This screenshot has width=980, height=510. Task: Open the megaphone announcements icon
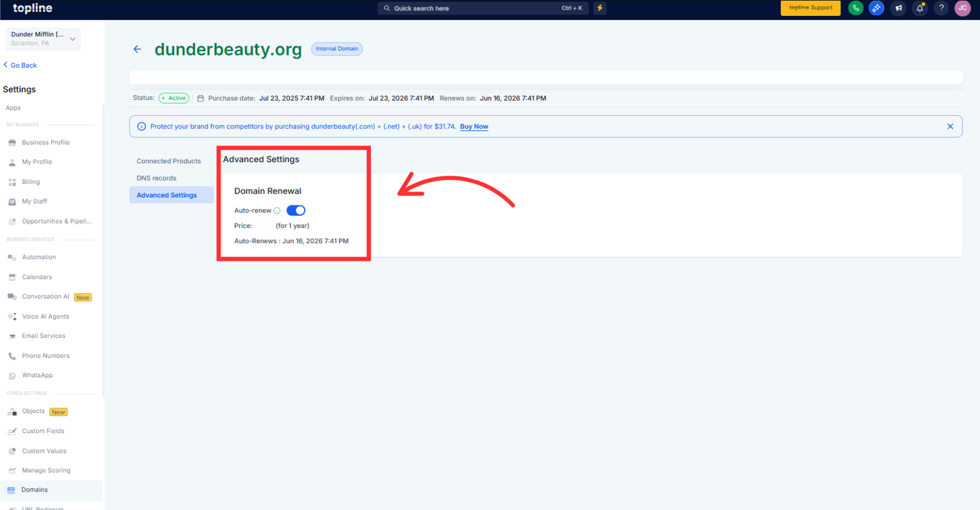click(x=898, y=8)
